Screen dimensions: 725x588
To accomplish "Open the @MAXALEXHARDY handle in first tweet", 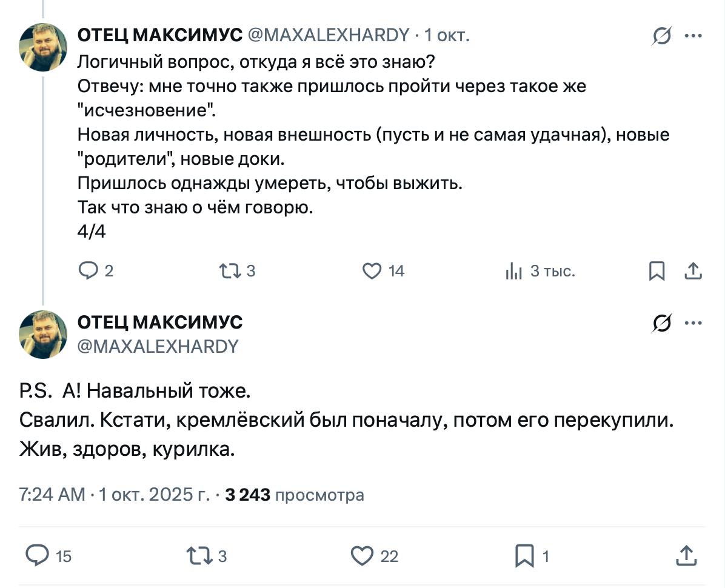I will coord(329,35).
